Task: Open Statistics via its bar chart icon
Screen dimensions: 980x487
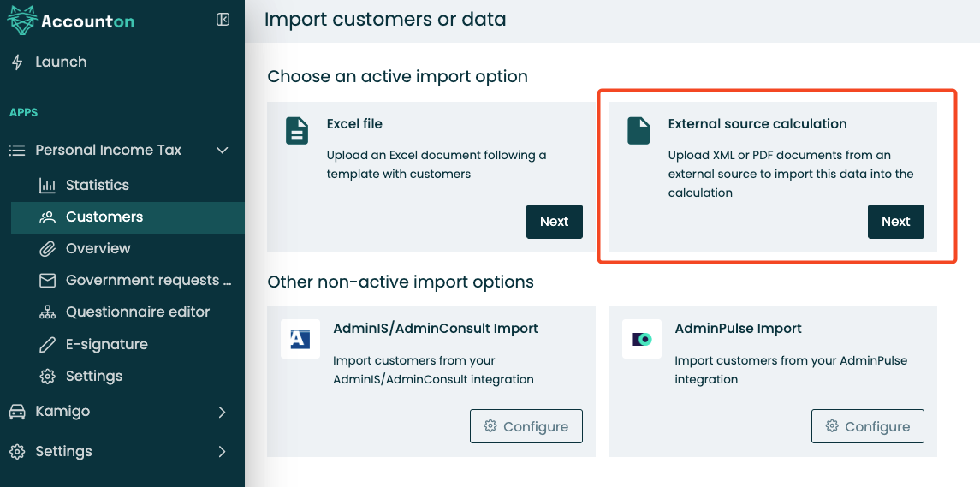Action: pos(47,185)
